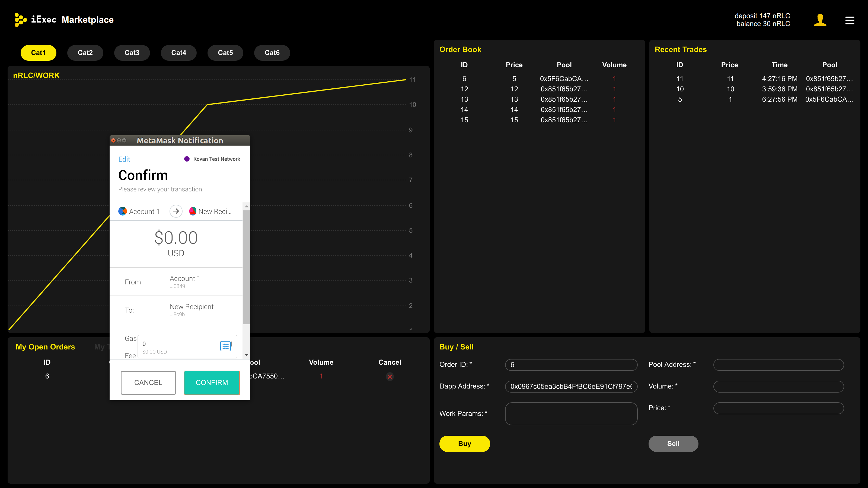Click the Work Params input field
The image size is (868, 488).
[x=571, y=413]
